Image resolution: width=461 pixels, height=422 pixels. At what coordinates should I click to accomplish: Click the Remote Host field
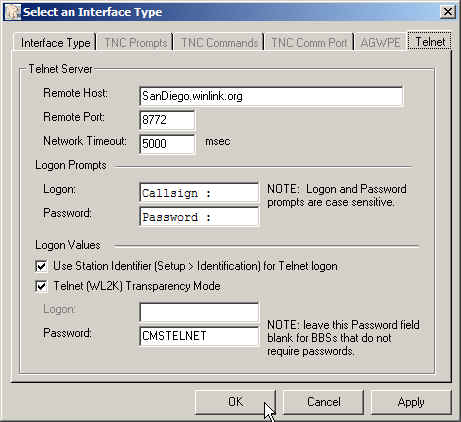point(271,96)
